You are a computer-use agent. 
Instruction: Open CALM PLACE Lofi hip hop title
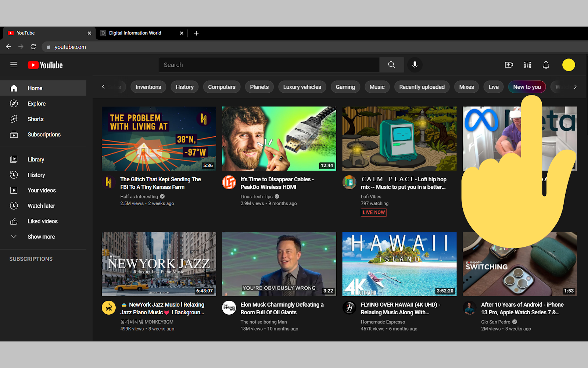404,183
